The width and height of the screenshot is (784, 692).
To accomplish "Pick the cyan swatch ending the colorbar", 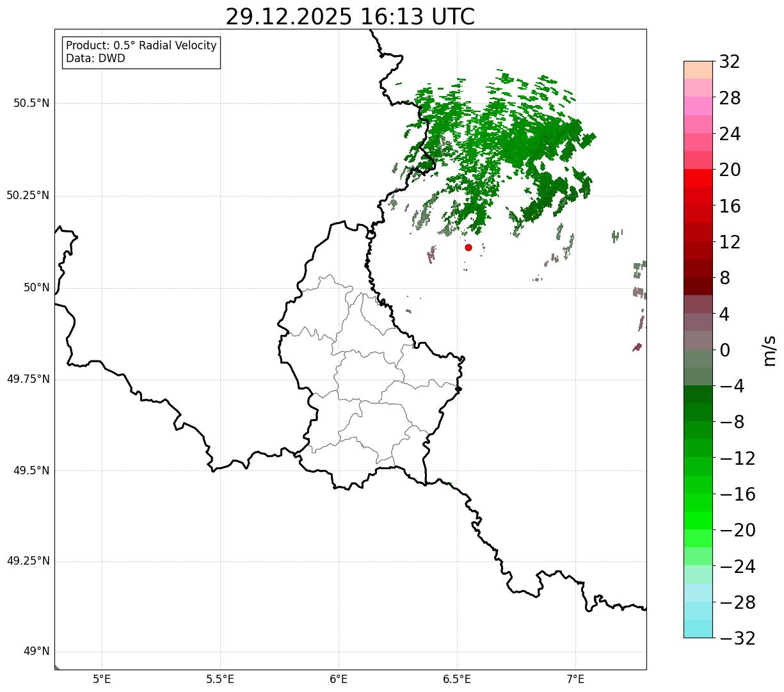I will pyautogui.click(x=698, y=629).
